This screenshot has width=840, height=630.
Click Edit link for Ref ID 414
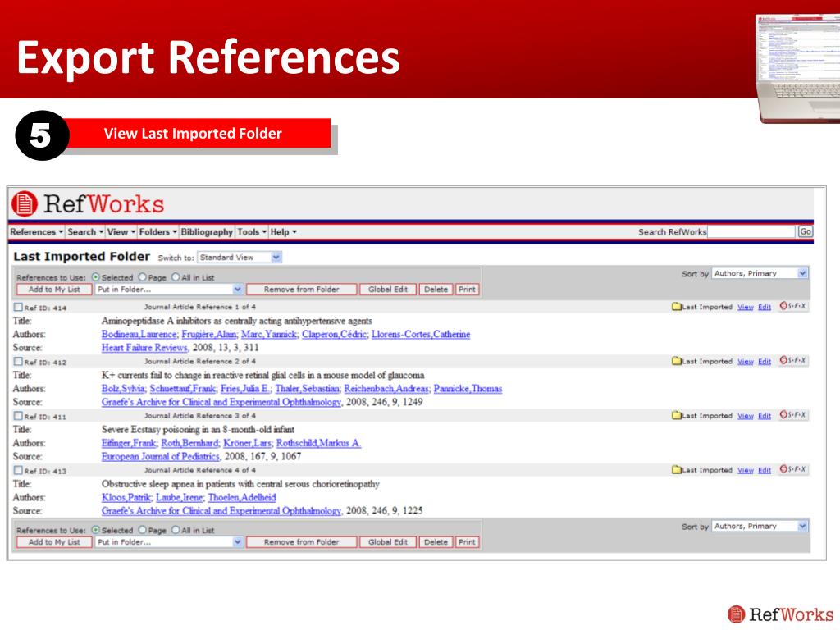[x=765, y=307]
